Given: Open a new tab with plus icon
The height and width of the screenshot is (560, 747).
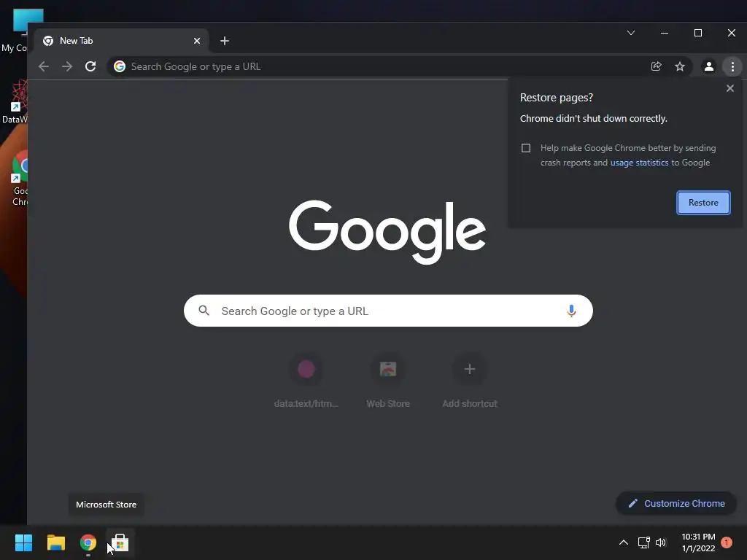Looking at the screenshot, I should pos(225,41).
